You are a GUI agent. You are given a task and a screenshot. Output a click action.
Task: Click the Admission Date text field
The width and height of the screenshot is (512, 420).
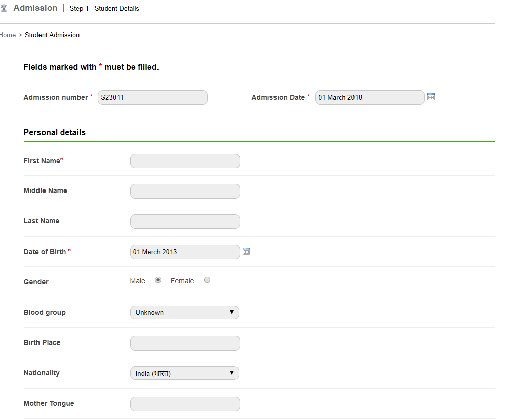(x=370, y=98)
